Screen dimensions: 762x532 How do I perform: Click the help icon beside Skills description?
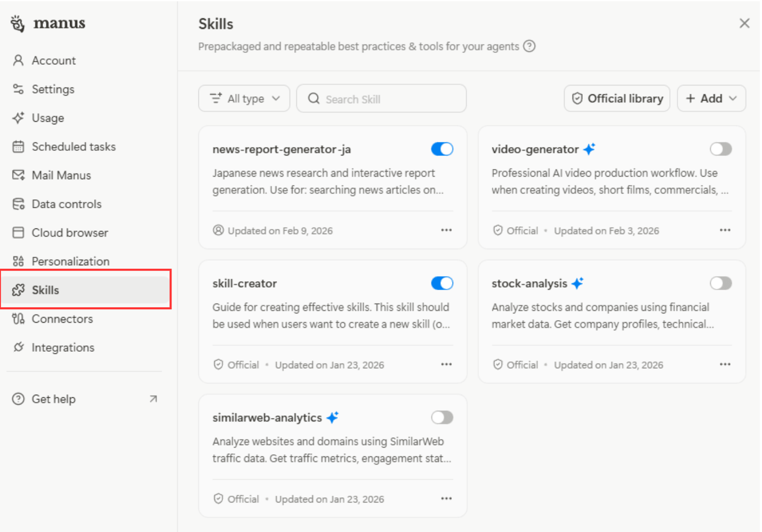click(529, 46)
